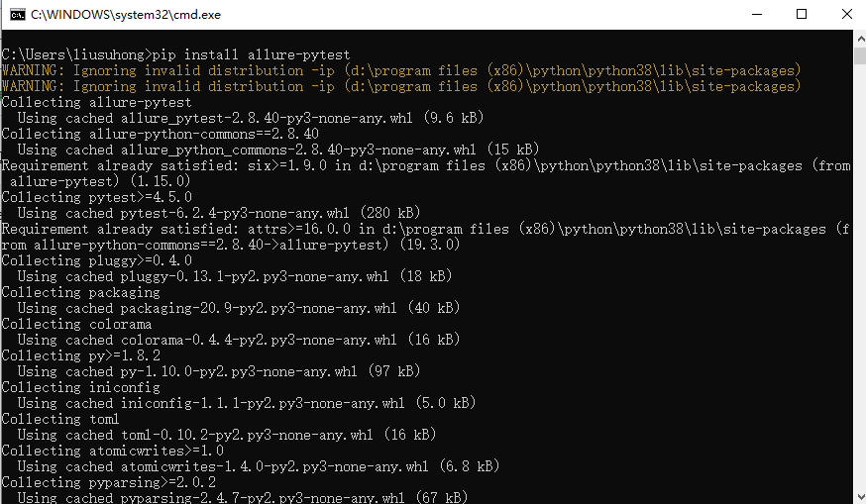The image size is (866, 504).
Task: Click 'Collecting toml' line
Action: point(60,419)
